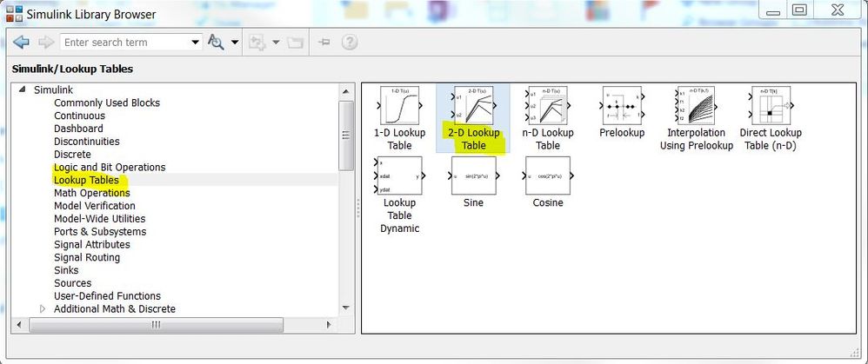The height and width of the screenshot is (364, 868).
Task: Click the stay on top pin icon
Action: pos(324,42)
